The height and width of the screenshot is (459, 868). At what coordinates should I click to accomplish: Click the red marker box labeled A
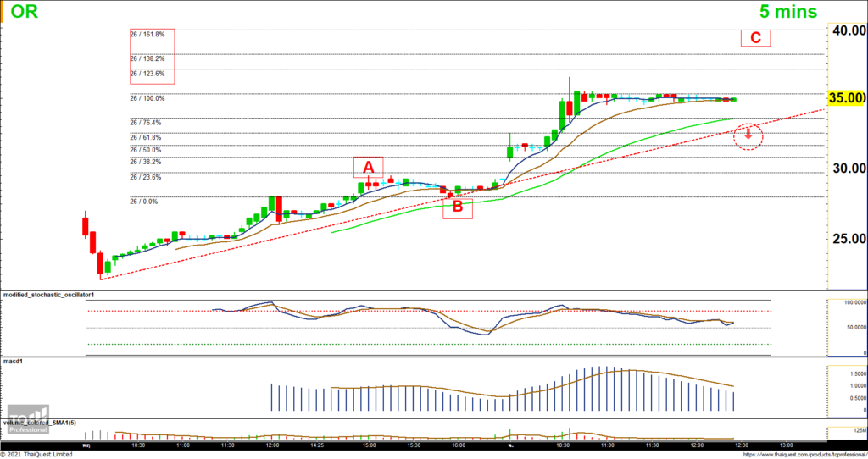coord(369,167)
